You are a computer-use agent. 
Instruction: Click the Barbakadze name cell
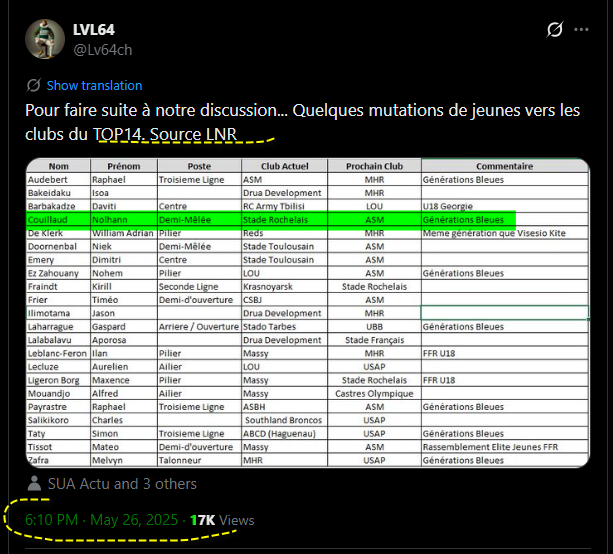[59, 206]
